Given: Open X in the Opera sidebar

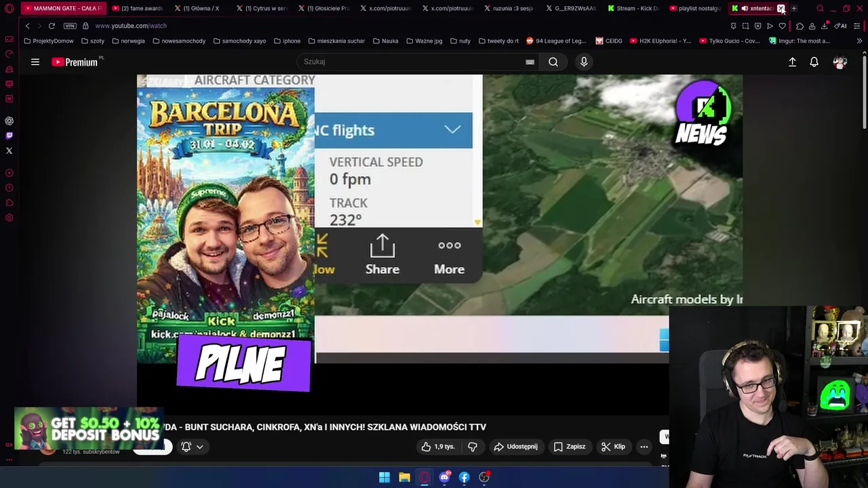Looking at the screenshot, I should 9,150.
